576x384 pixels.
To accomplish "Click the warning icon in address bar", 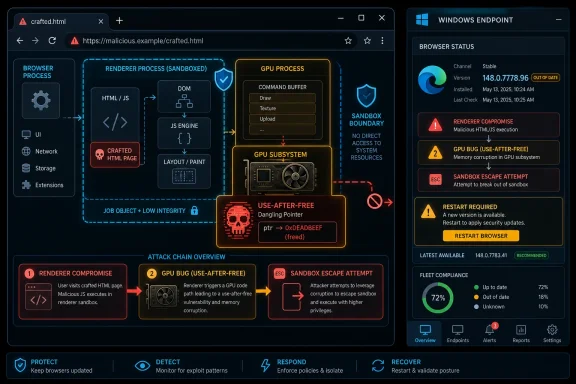I will click(x=75, y=41).
